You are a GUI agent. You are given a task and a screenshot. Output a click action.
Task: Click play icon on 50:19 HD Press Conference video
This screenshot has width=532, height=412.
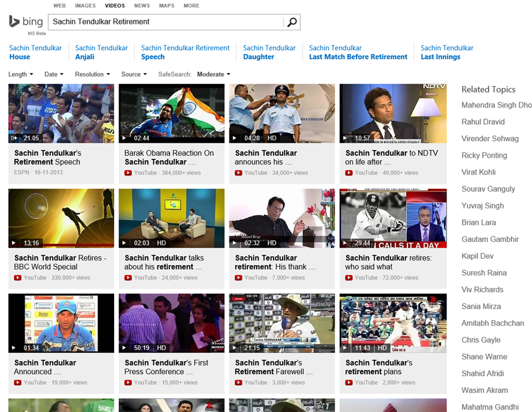124,348
